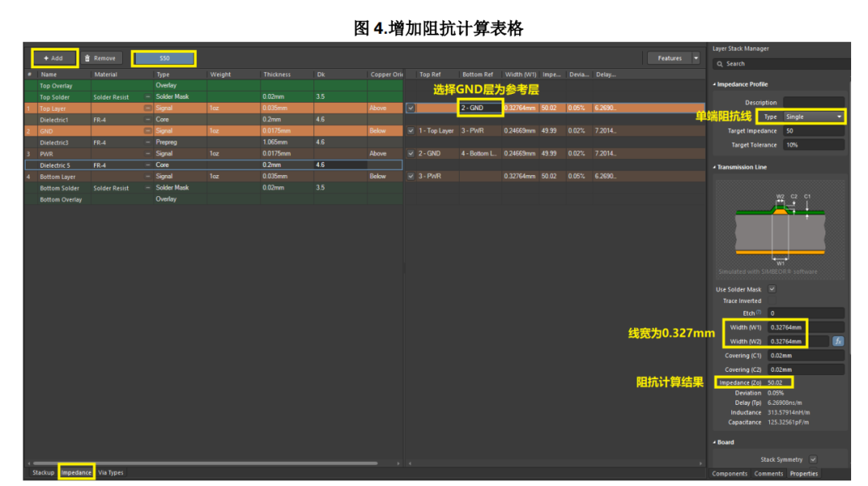Viewport: 868px width, 486px height.
Task: Click the Search field in Layer Stack Manager
Action: (781, 63)
